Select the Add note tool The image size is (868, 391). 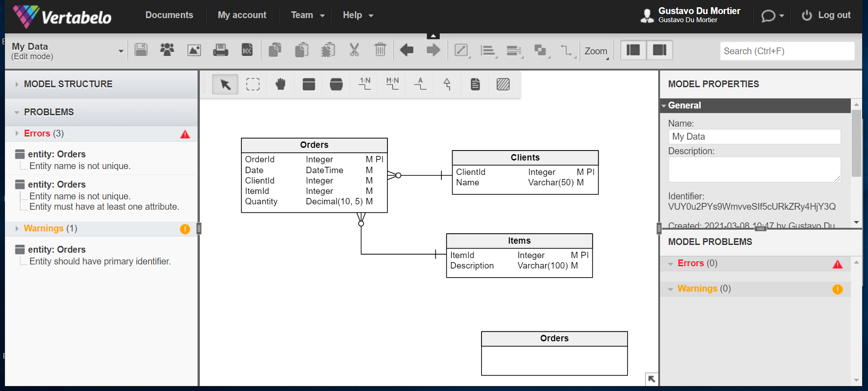point(475,84)
